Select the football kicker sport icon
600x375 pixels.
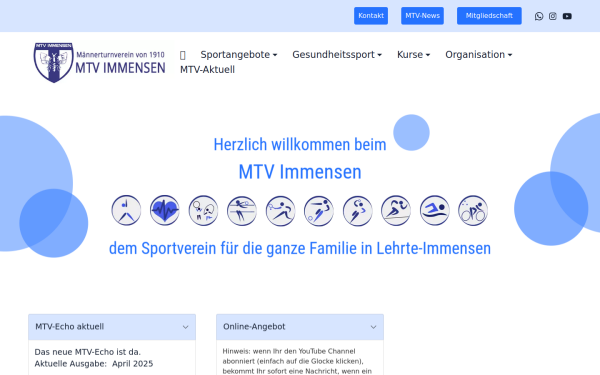(319, 210)
